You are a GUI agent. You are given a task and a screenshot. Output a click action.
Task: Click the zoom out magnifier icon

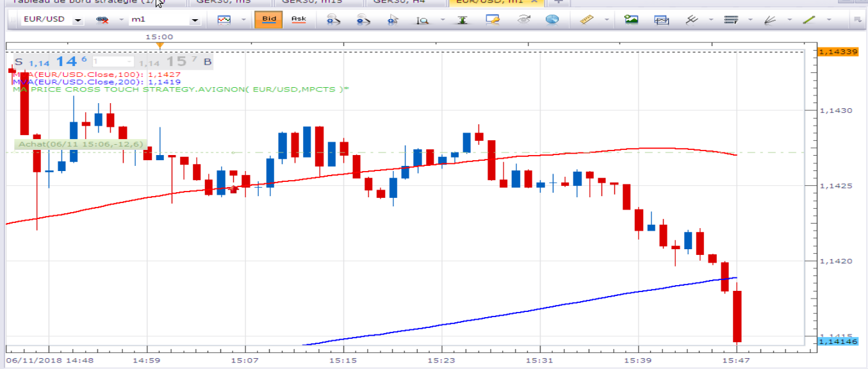pyautogui.click(x=364, y=20)
